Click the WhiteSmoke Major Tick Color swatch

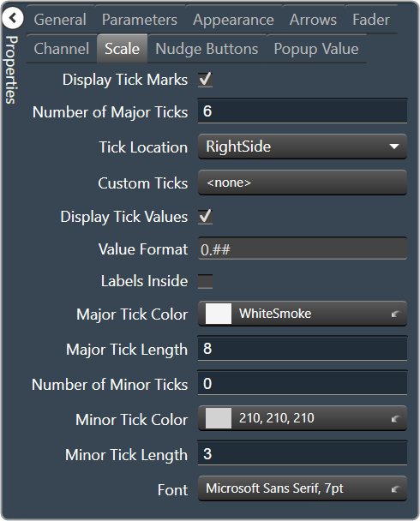219,314
